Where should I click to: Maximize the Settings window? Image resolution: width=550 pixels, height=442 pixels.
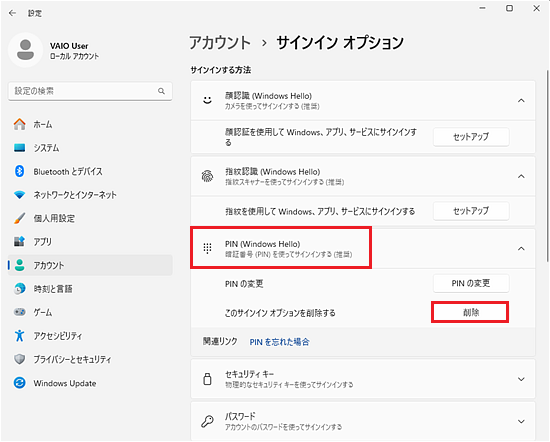pyautogui.click(x=509, y=8)
